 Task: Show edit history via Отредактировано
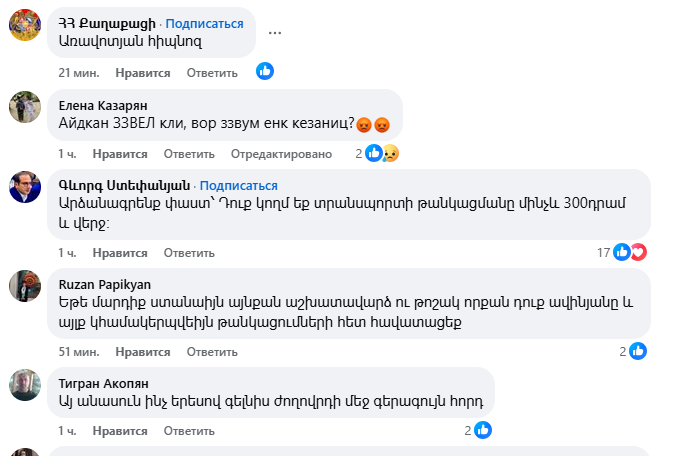pyautogui.click(x=281, y=154)
